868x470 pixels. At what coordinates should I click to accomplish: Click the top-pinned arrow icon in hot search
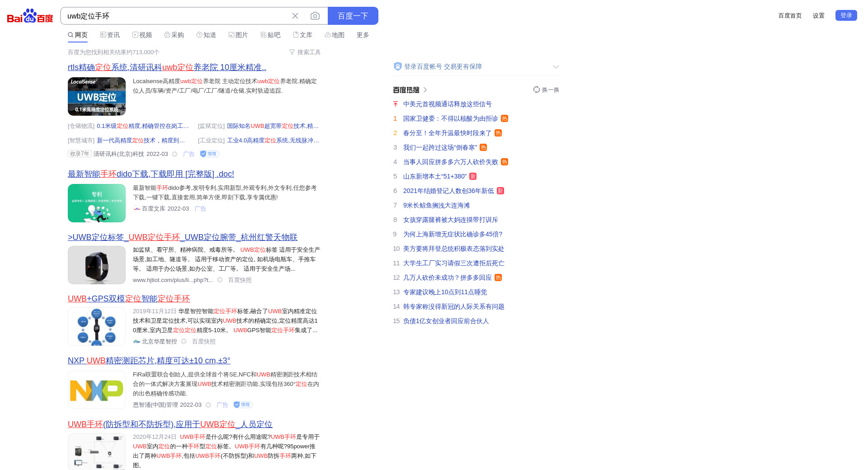coord(396,104)
